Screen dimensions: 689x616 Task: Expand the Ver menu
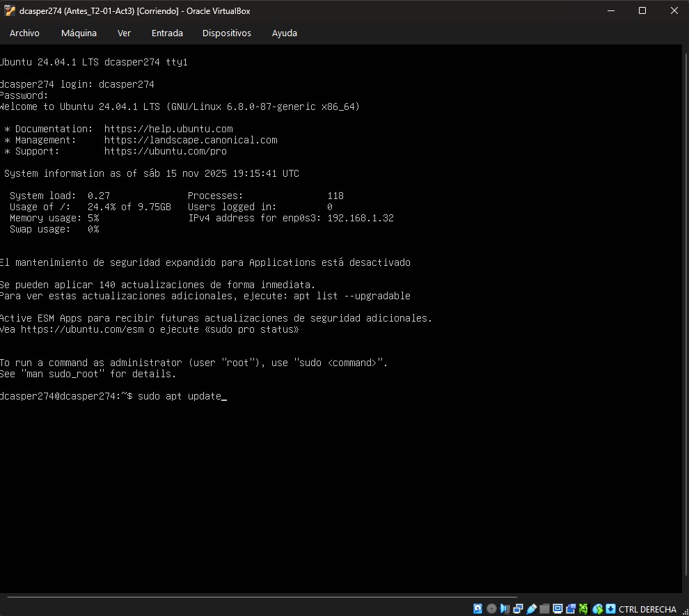click(x=124, y=33)
